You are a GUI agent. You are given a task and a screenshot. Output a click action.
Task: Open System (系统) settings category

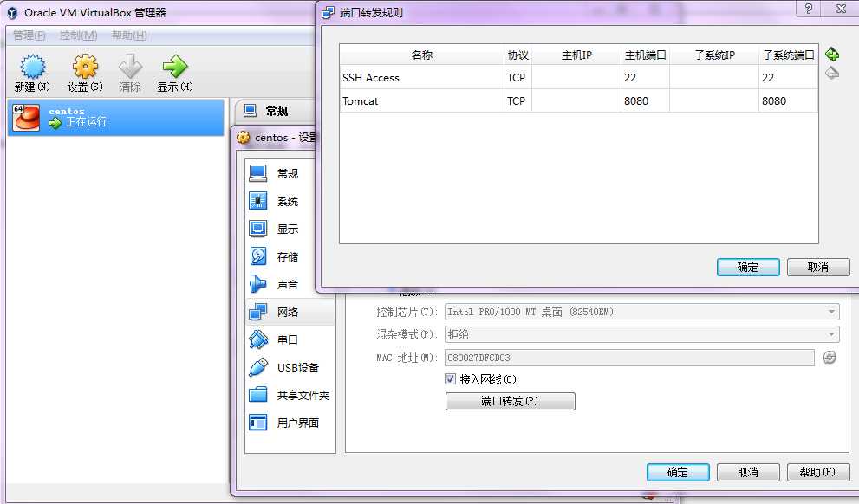(290, 202)
